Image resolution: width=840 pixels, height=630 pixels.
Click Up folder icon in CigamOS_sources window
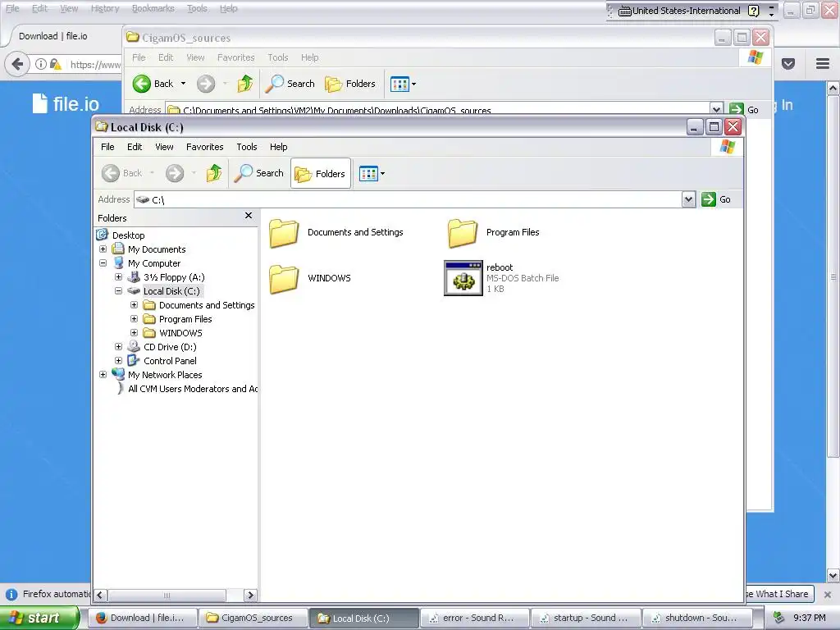(x=245, y=84)
